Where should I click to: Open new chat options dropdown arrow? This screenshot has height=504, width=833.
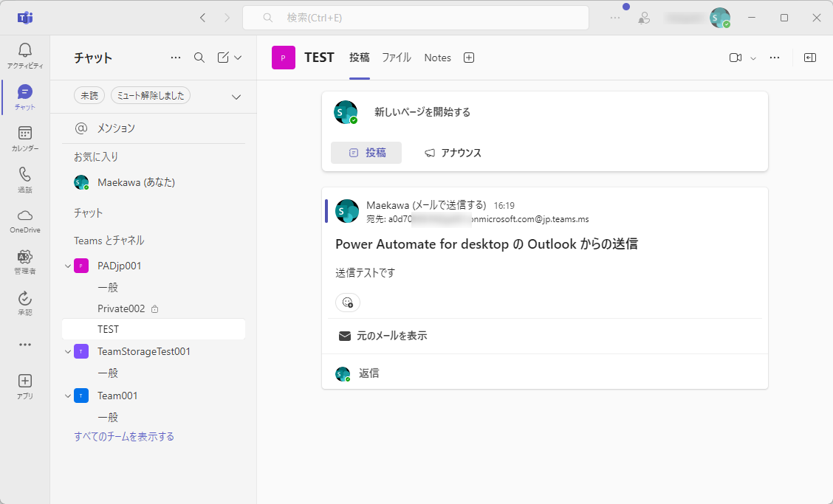(x=238, y=58)
